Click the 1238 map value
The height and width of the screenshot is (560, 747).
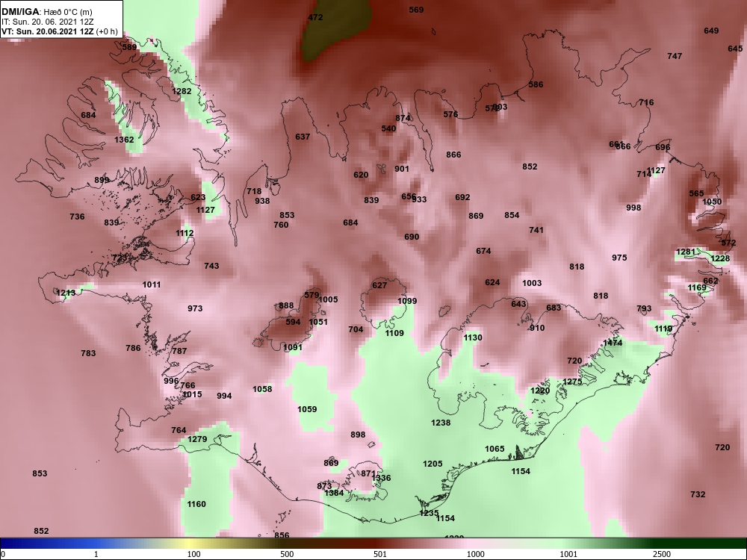click(441, 423)
